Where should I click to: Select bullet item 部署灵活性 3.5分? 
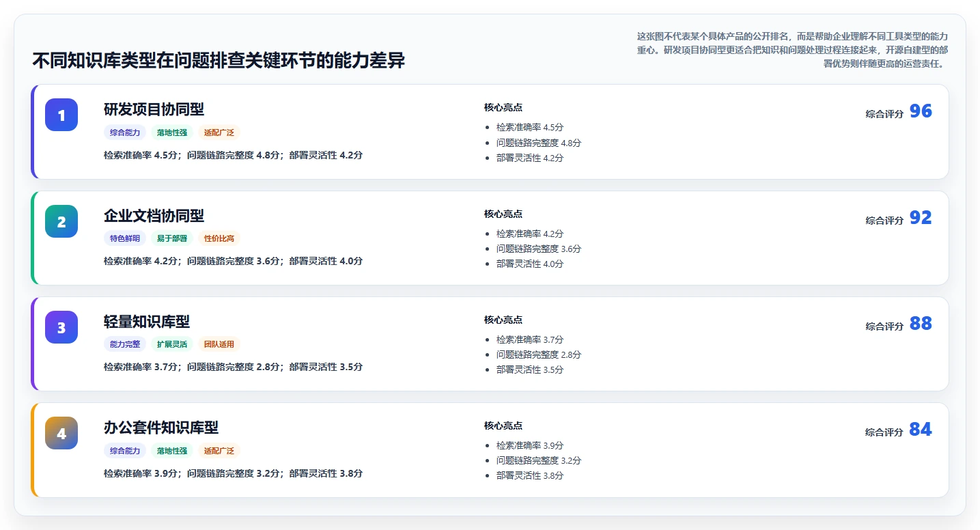(530, 369)
